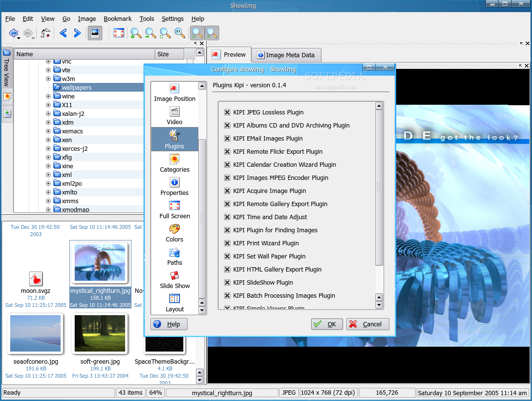Image resolution: width=532 pixels, height=401 pixels.
Task: Open the Paths configuration section
Action: pos(175,257)
